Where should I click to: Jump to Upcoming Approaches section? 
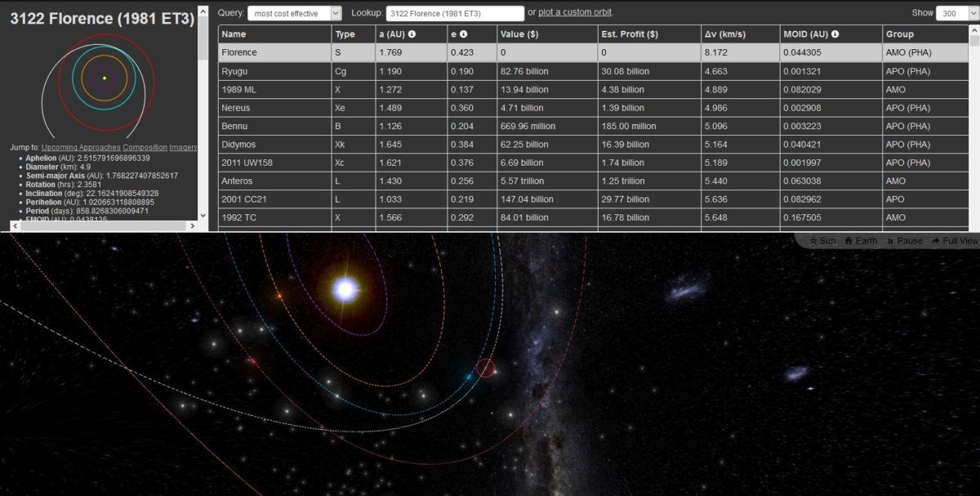pyautogui.click(x=80, y=147)
